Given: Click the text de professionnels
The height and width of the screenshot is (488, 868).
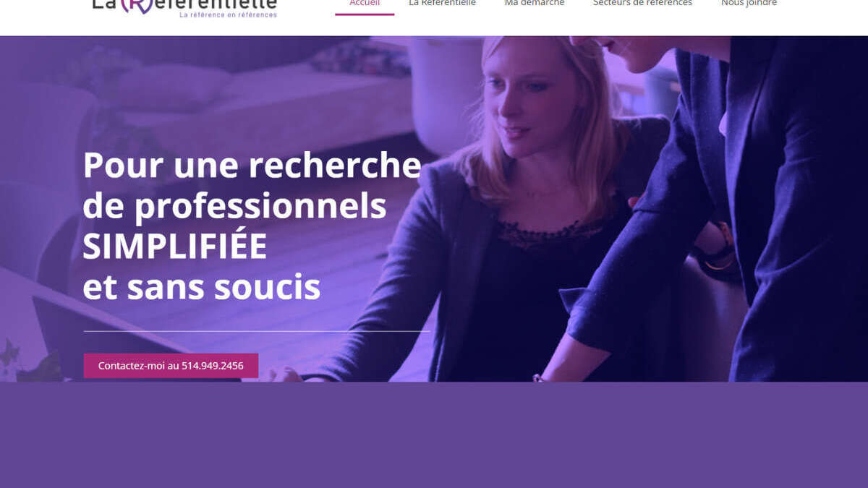Looking at the screenshot, I should pyautogui.click(x=234, y=206).
